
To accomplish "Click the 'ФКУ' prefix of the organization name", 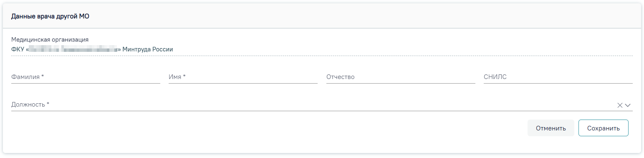I will pos(18,49).
